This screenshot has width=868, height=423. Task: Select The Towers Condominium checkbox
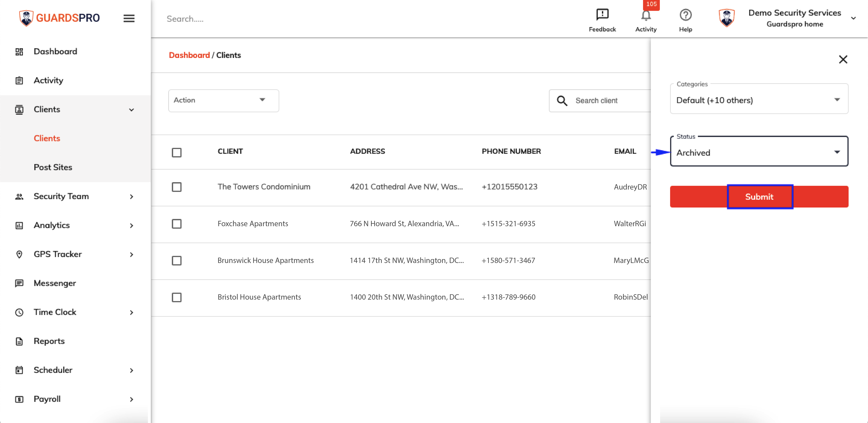(x=177, y=187)
